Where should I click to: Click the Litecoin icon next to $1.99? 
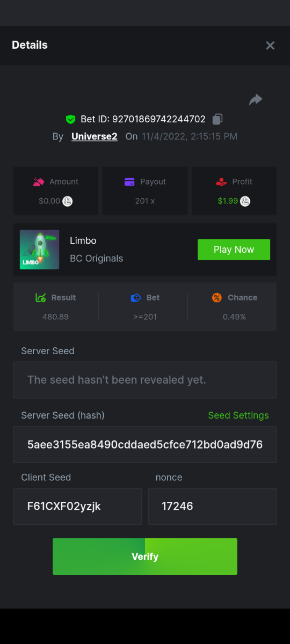[245, 201]
